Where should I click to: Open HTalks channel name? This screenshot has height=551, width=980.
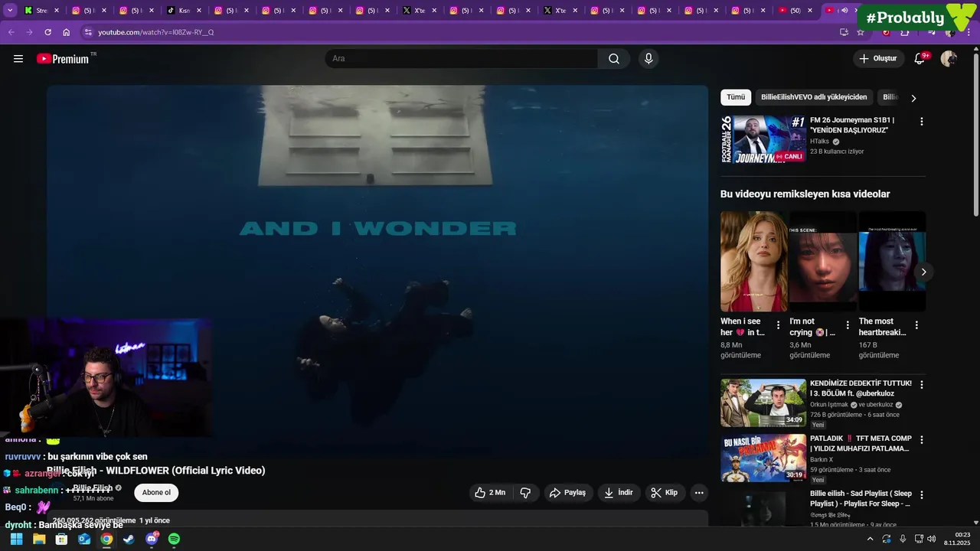pyautogui.click(x=819, y=142)
